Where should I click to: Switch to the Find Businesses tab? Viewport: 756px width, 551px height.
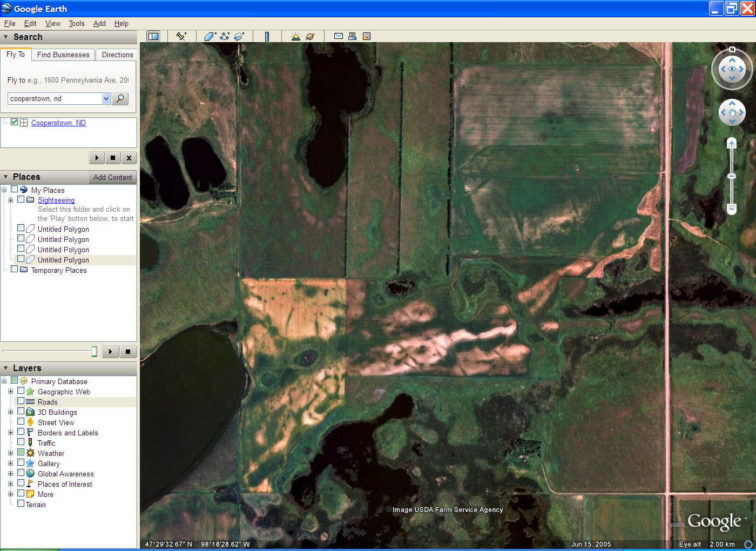[x=63, y=55]
